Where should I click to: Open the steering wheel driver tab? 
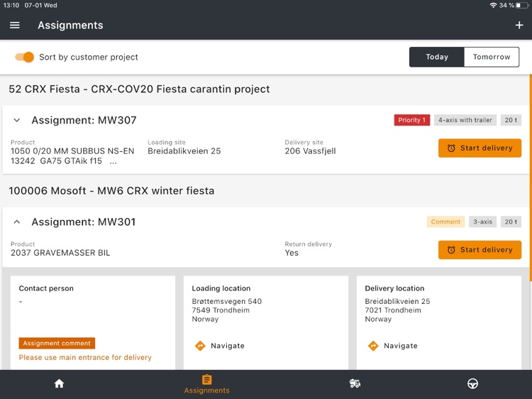472,383
